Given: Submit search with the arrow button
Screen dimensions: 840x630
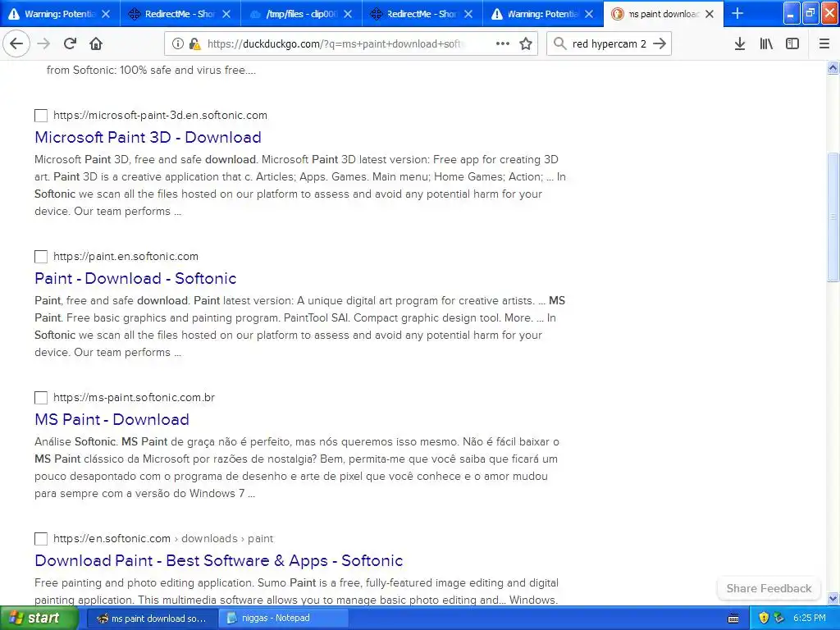Looking at the screenshot, I should [x=660, y=43].
